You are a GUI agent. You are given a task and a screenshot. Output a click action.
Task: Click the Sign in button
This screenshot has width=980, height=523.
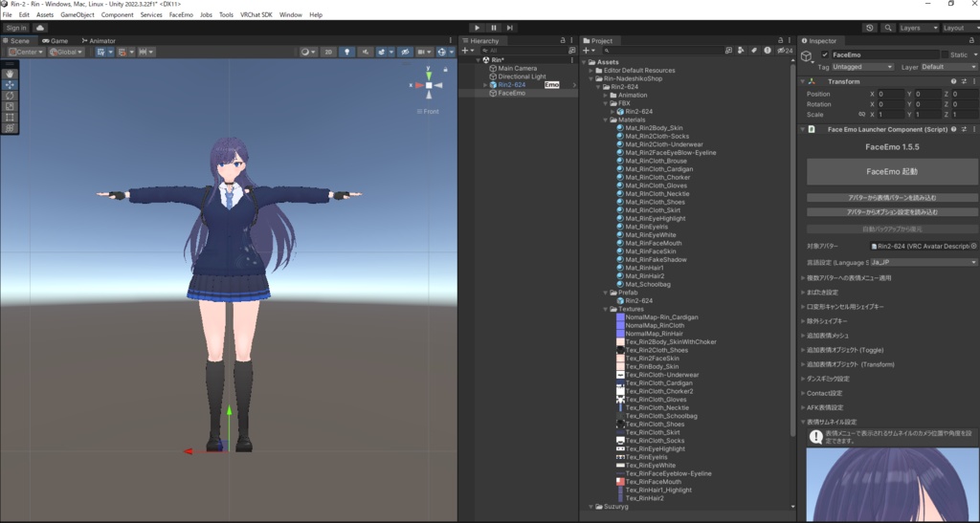click(15, 28)
